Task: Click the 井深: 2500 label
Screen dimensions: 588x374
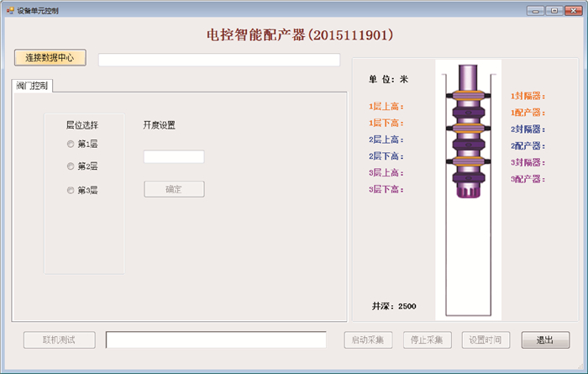Action: coord(394,306)
